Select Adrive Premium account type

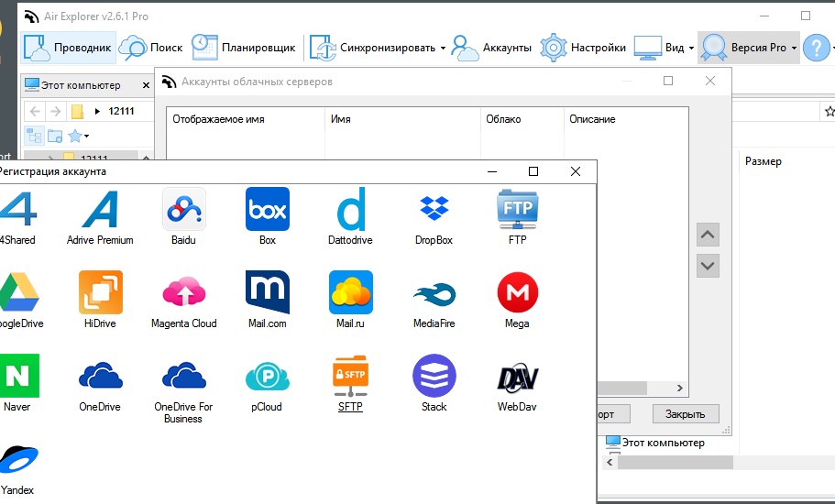click(100, 209)
